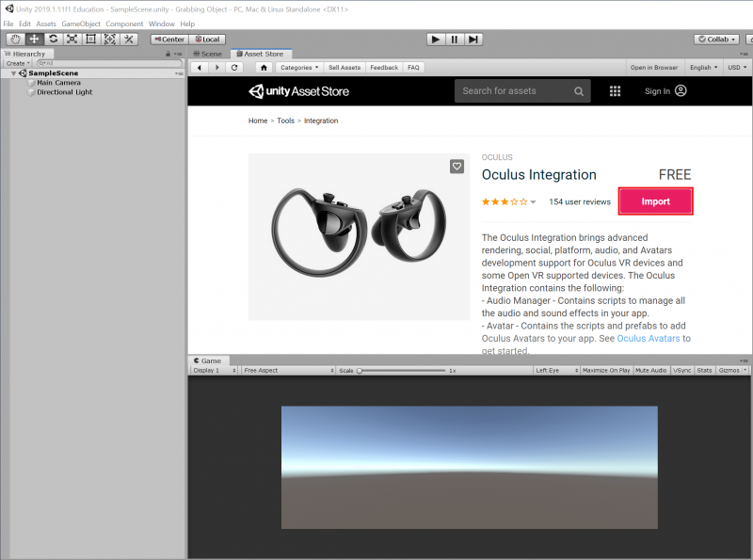The width and height of the screenshot is (753, 560).
Task: Open the Hierarchy panel options menu
Action: pyautogui.click(x=178, y=54)
